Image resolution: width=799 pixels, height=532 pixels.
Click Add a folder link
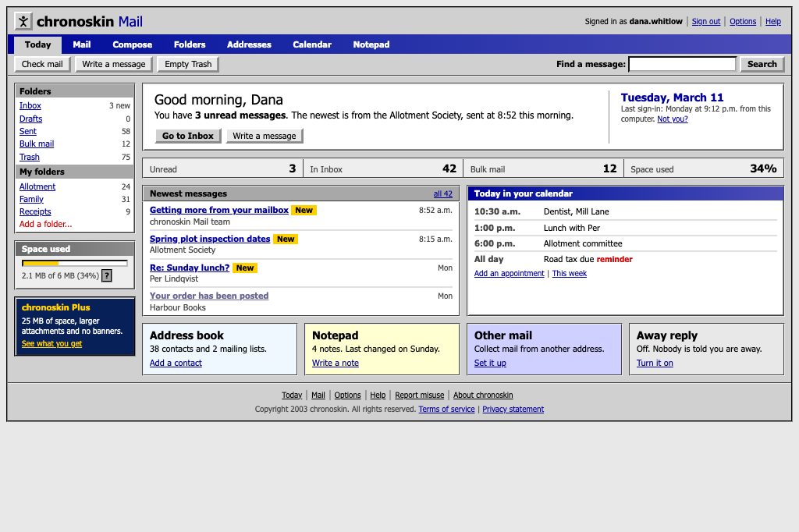point(45,224)
